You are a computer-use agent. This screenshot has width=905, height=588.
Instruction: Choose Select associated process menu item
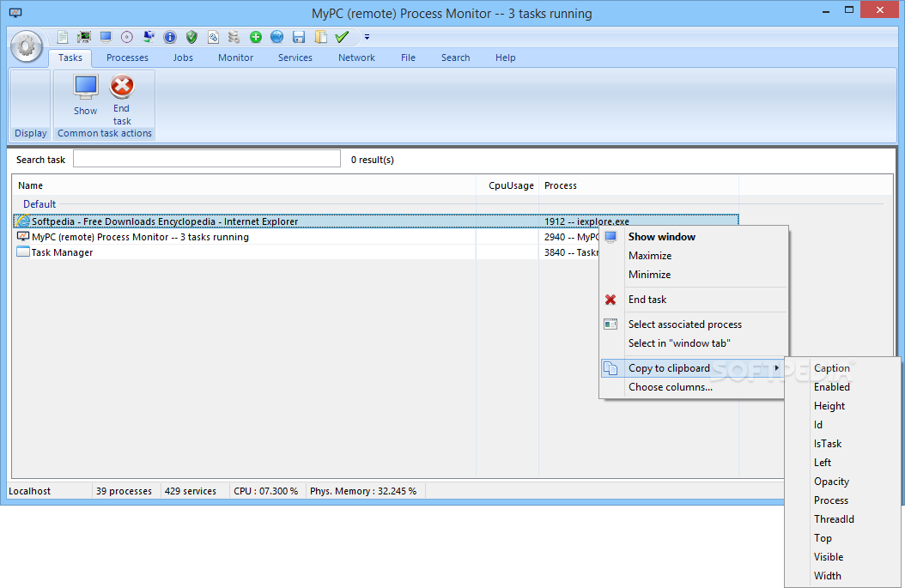pyautogui.click(x=695, y=324)
